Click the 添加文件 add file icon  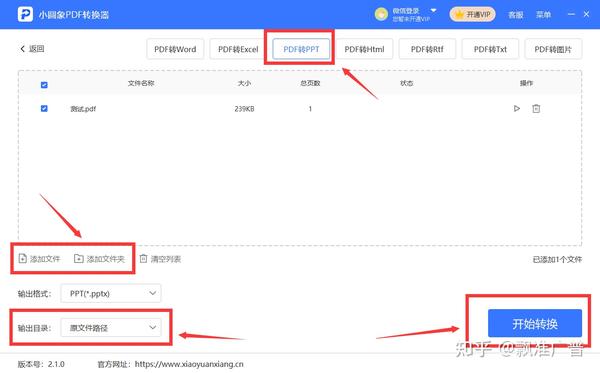tap(23, 259)
